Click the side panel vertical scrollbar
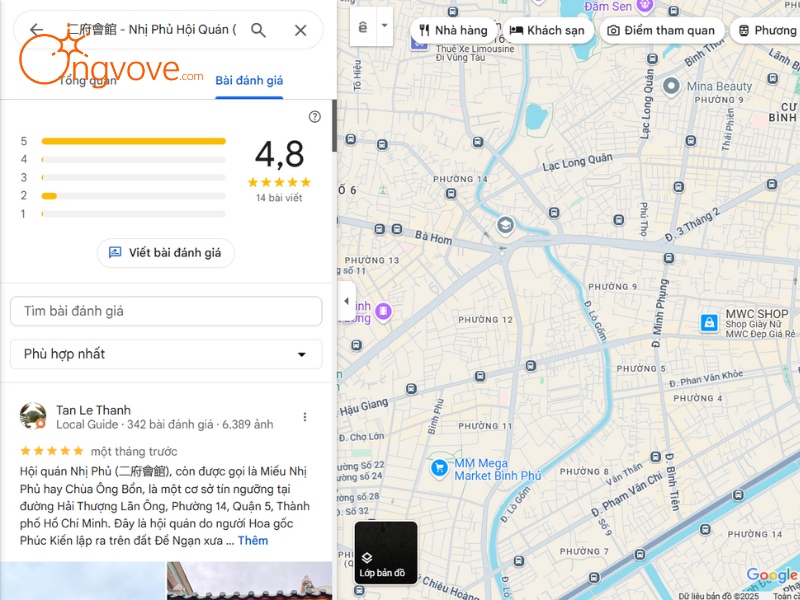800x600 pixels. click(334, 126)
